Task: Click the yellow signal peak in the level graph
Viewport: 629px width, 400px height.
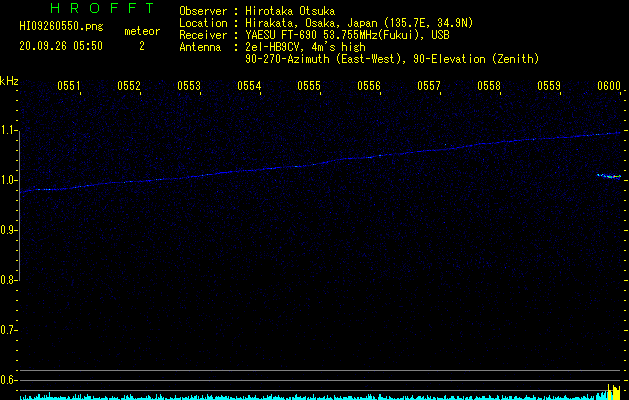Action: (614, 392)
